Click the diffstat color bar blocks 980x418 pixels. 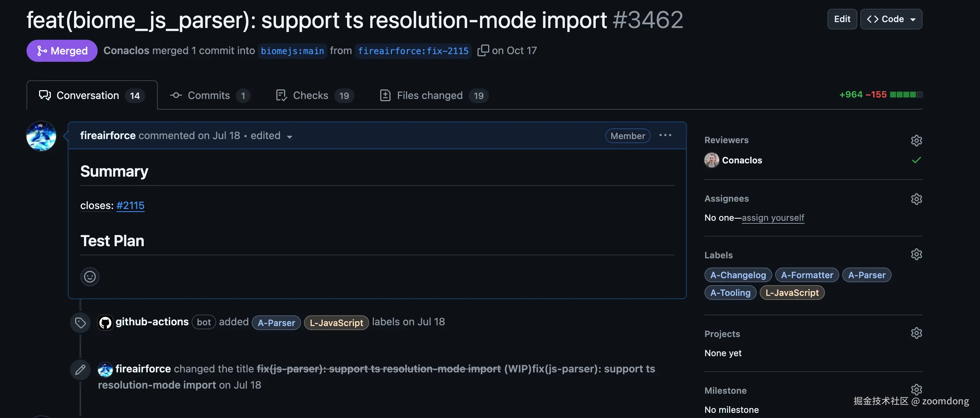[x=906, y=95]
